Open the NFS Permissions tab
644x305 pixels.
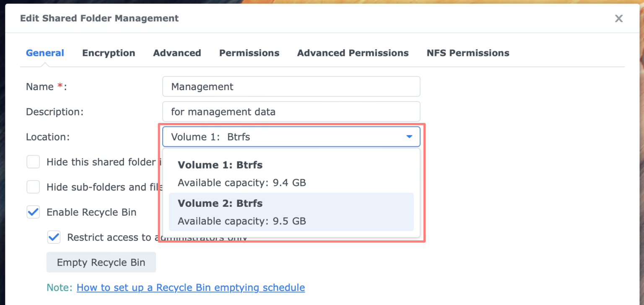click(x=467, y=53)
